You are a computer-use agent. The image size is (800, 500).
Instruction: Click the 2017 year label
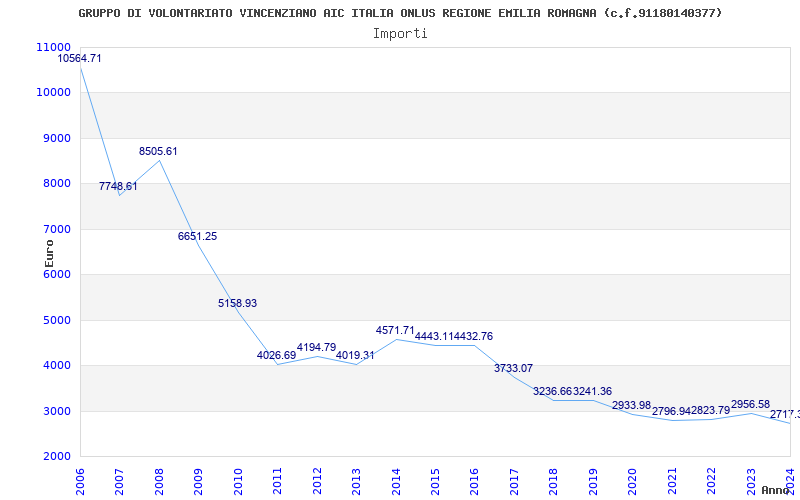click(514, 481)
